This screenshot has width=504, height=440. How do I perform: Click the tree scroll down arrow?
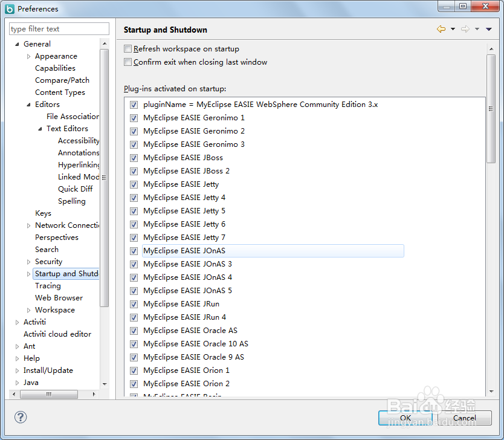pyautogui.click(x=105, y=384)
